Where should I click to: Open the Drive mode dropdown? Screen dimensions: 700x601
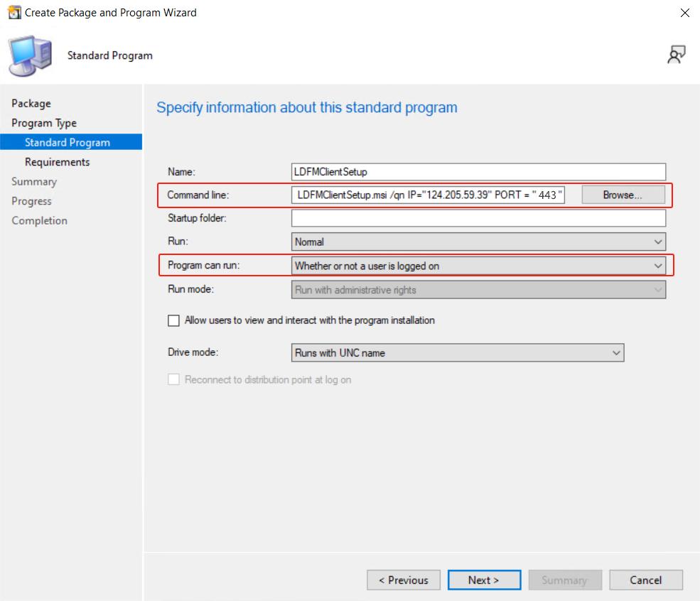457,353
